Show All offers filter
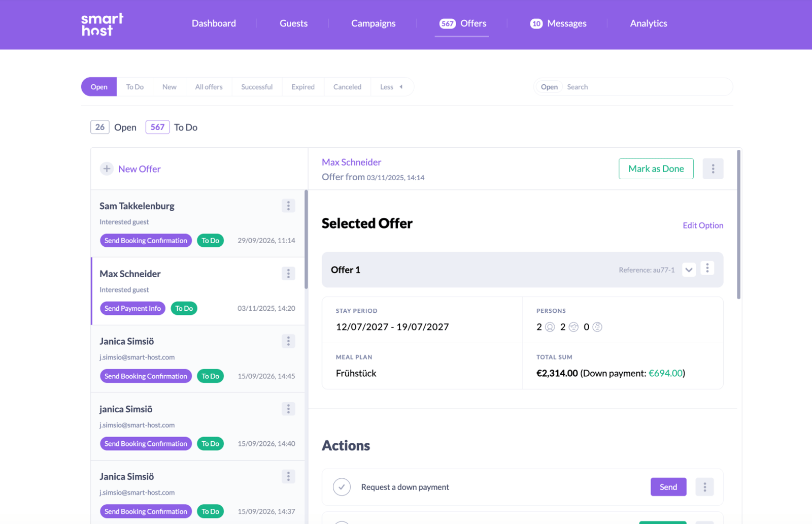 [209, 87]
